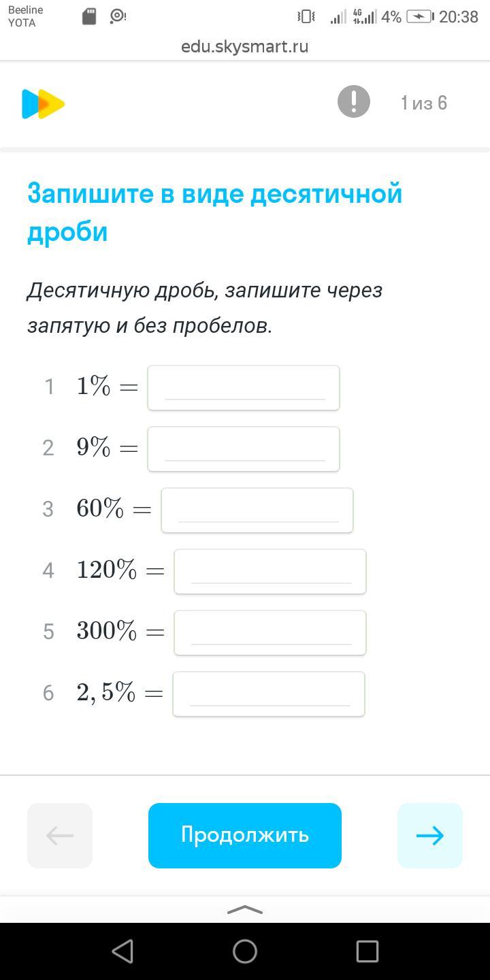Select the input box for 120%
490x980 pixels.
[270, 572]
